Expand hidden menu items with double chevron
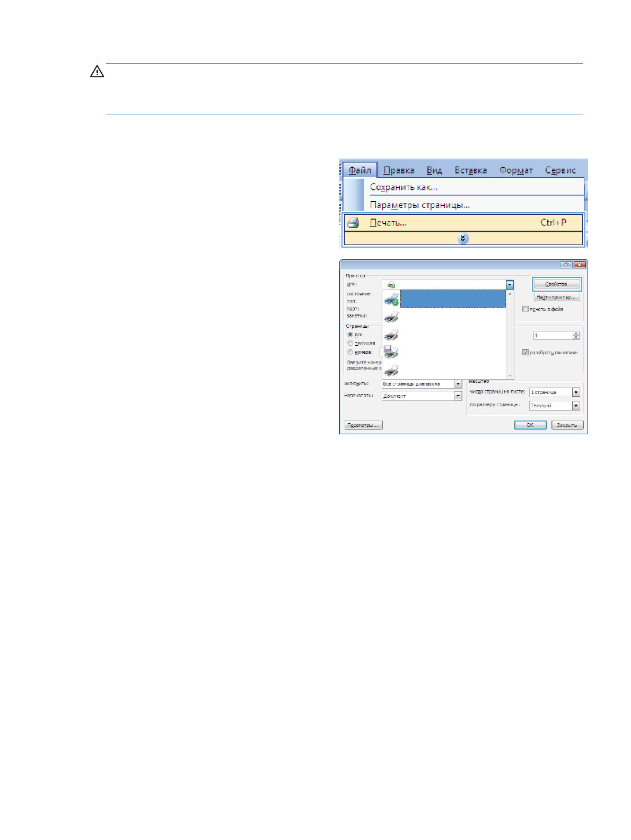The image size is (631, 840). pyautogui.click(x=463, y=239)
